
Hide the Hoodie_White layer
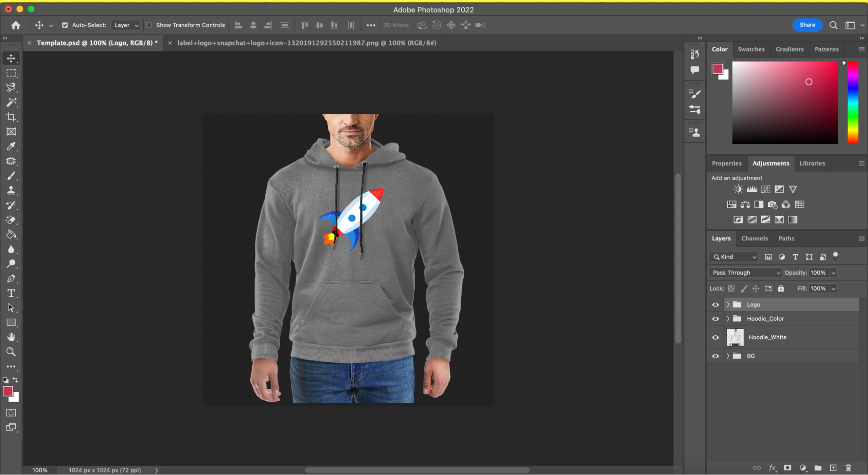click(715, 337)
